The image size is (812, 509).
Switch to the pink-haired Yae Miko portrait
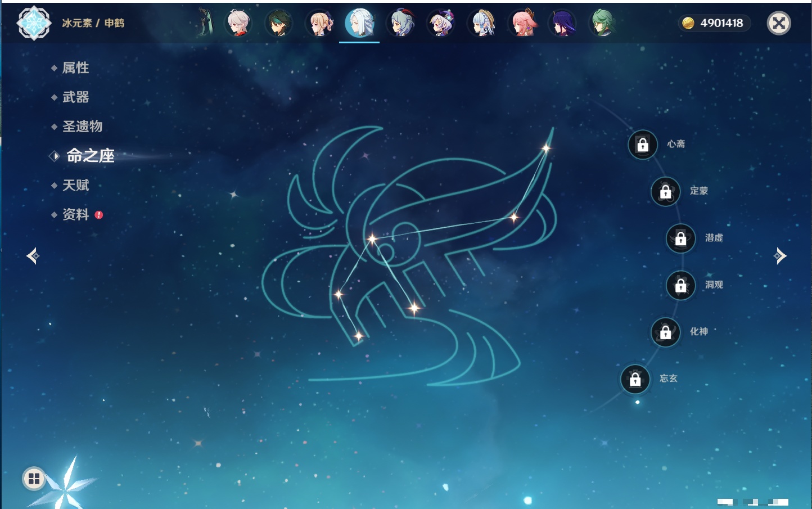[x=522, y=24]
